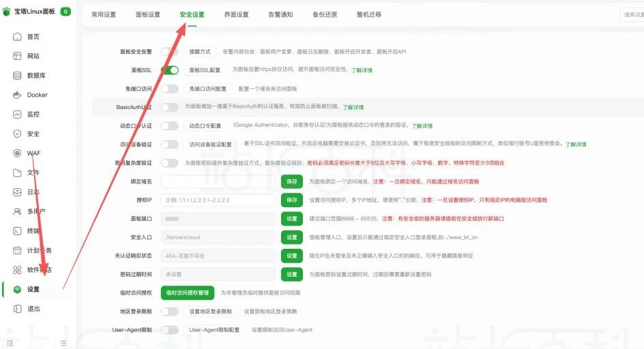
Task: Click 设置 button for 安全入口
Action: tap(292, 237)
